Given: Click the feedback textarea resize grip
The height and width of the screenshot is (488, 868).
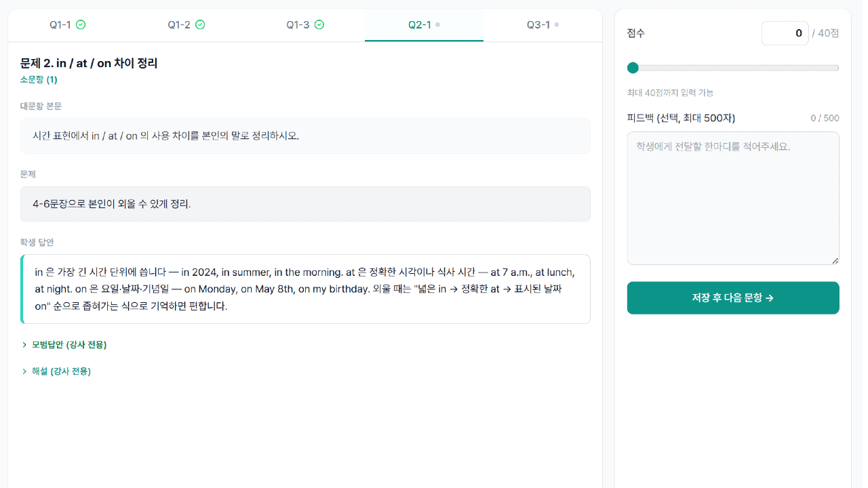Looking at the screenshot, I should [835, 261].
